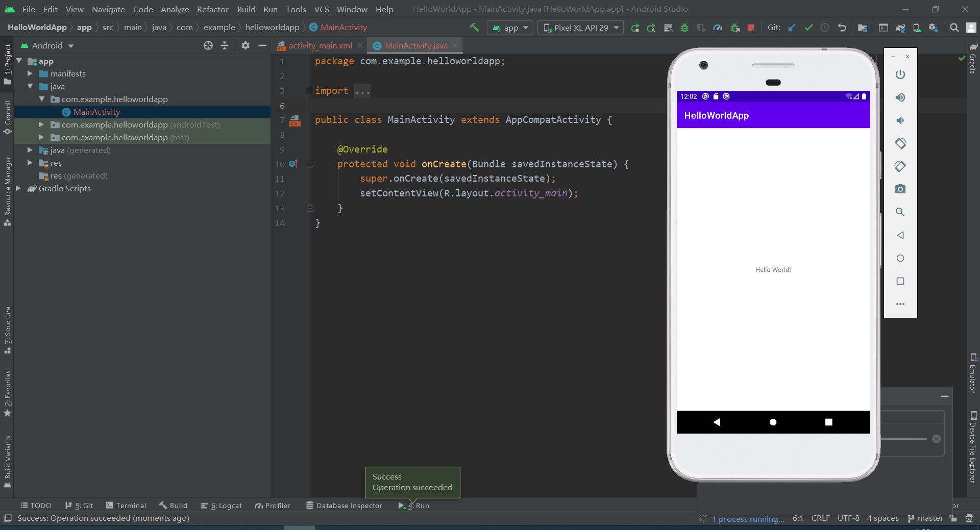980x530 pixels.
Task: Click emulator volume up button
Action: point(900,97)
